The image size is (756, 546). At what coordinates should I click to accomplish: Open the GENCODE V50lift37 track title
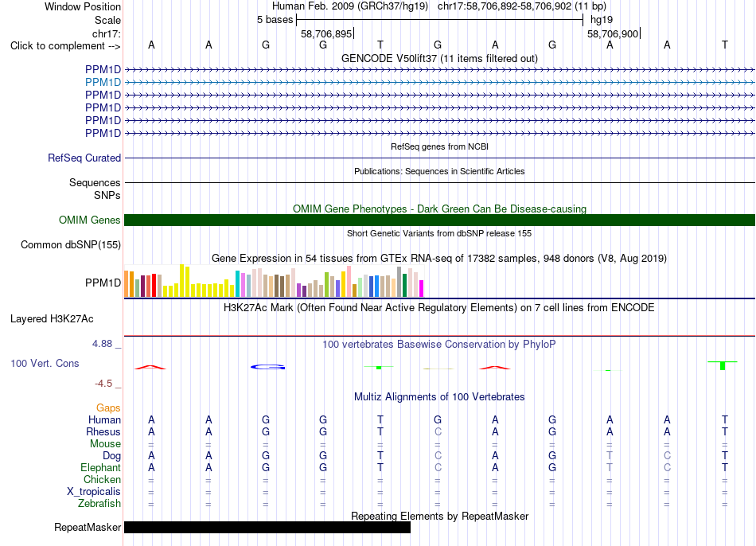point(439,58)
